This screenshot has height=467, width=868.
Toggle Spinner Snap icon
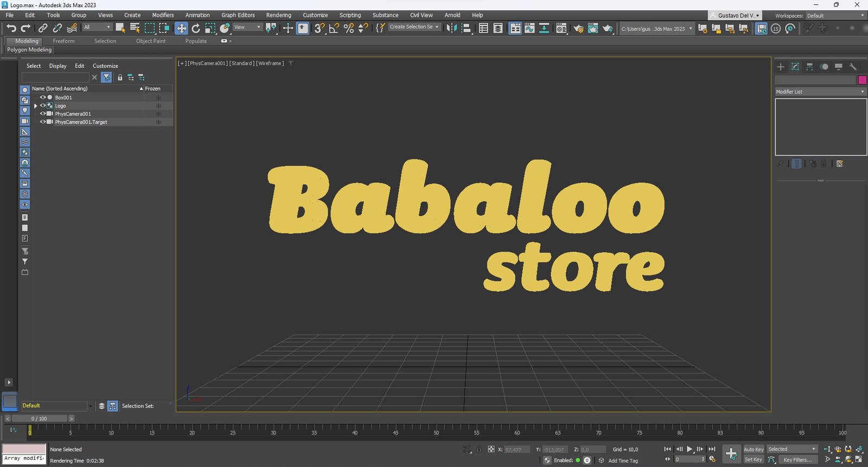pyautogui.click(x=363, y=28)
